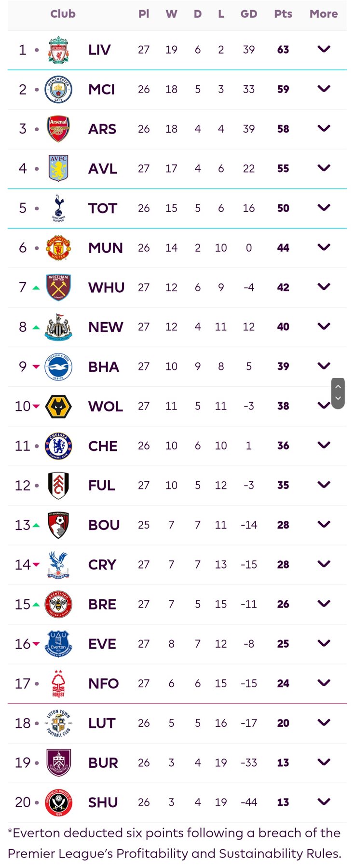Open the WHU team link

click(x=106, y=287)
